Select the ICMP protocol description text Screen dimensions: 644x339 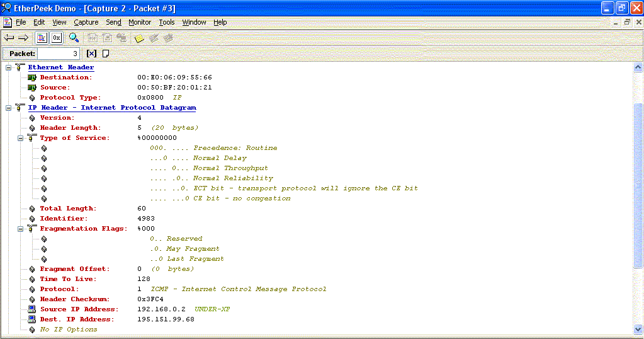pos(239,289)
